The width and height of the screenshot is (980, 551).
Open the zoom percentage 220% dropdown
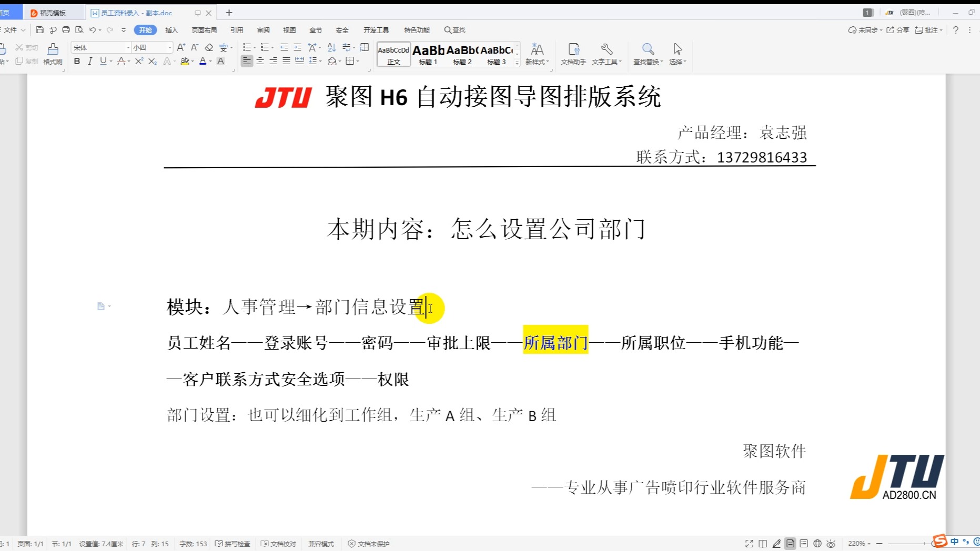click(859, 544)
